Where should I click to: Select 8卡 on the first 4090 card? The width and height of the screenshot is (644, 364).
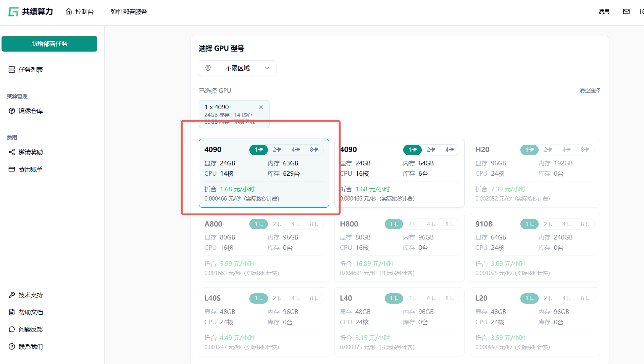314,150
